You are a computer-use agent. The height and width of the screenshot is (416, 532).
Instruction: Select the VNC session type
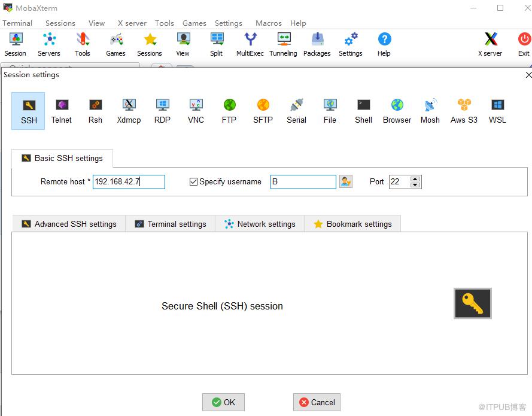(x=196, y=111)
